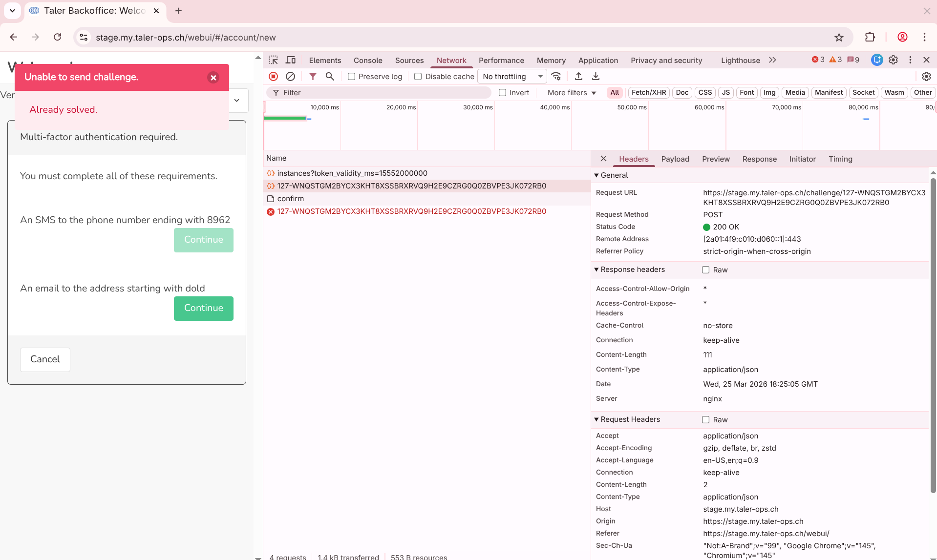Open the No throttling dropdown
Screen dimensions: 937x560
[x=512, y=77]
